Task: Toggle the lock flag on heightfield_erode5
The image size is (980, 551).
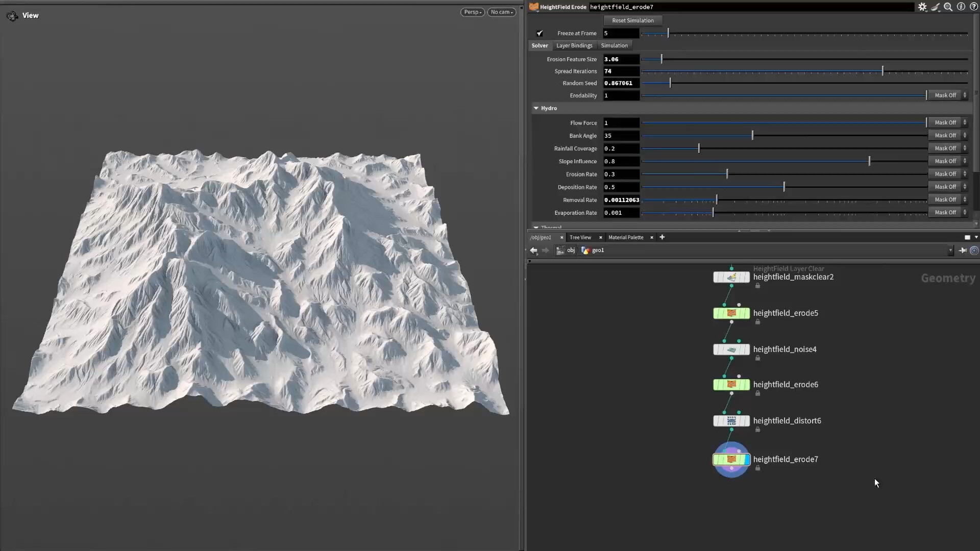Action: tap(757, 322)
